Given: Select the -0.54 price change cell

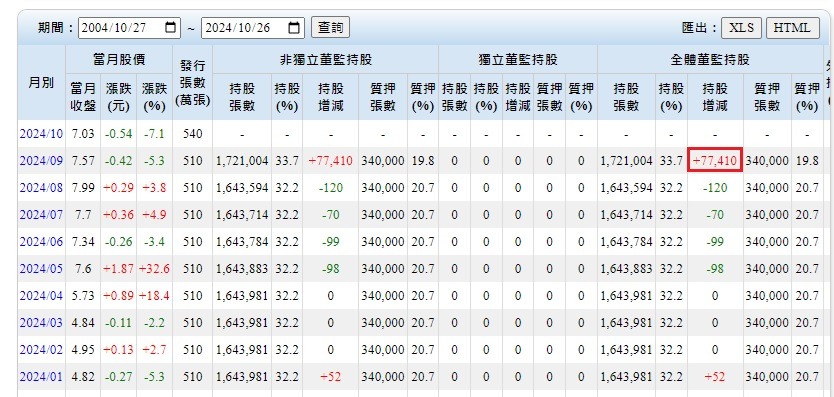Looking at the screenshot, I should coord(119,134).
